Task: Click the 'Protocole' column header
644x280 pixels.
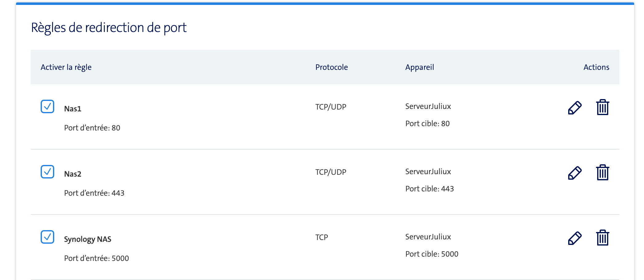Action: [332, 67]
